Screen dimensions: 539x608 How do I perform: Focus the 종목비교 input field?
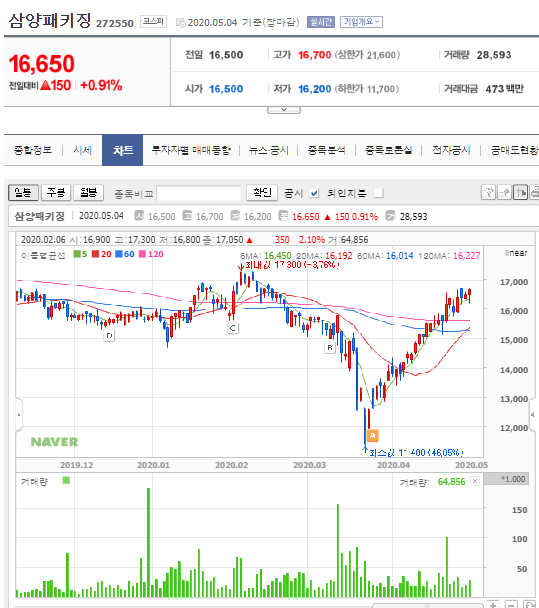[199, 193]
